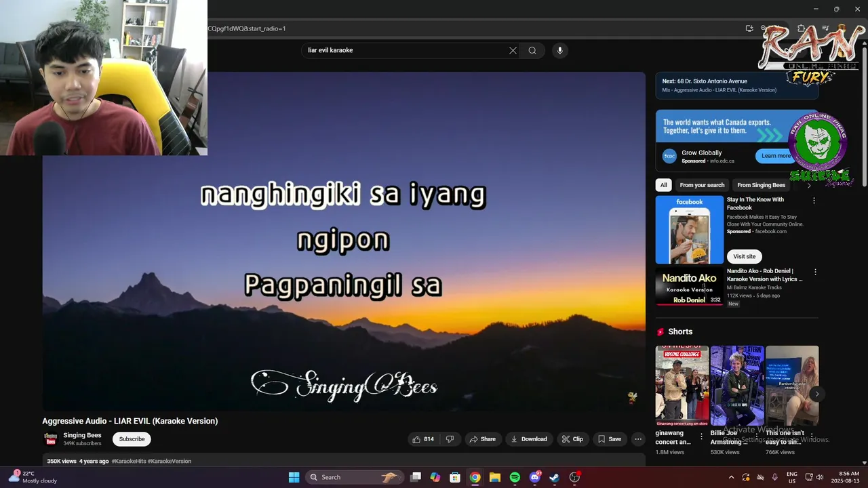
Task: Open the OBS icon in taskbar
Action: point(574,477)
